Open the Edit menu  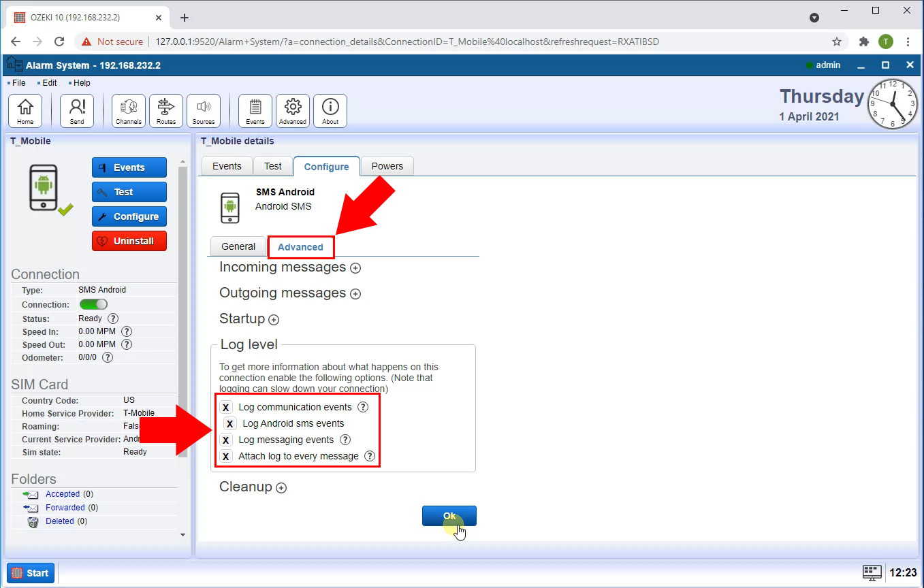click(x=49, y=83)
